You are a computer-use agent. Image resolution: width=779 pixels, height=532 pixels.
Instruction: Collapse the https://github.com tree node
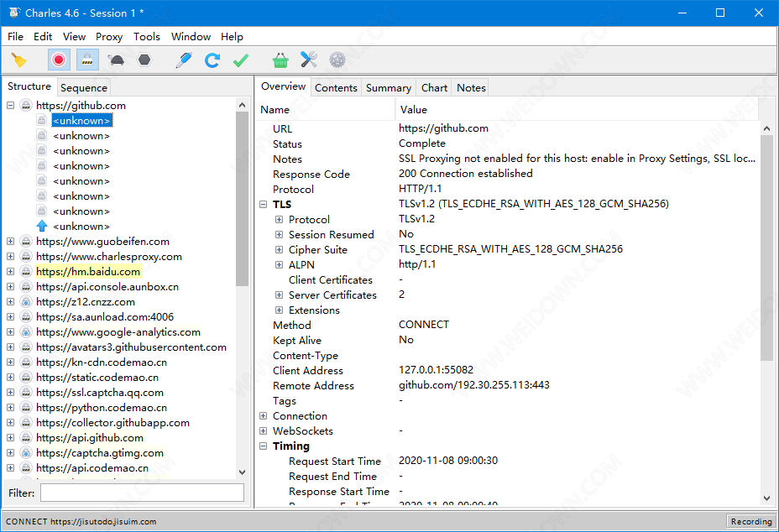(10, 105)
